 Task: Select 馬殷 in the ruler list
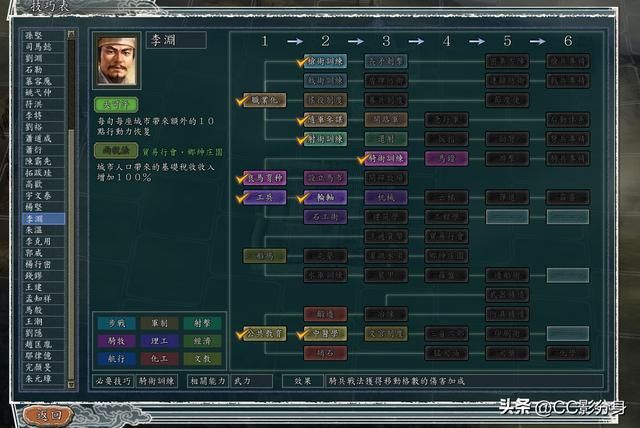point(43,310)
